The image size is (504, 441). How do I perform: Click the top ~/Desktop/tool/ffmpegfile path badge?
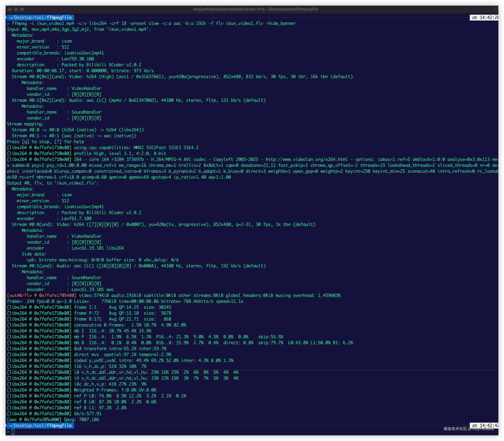pyautogui.click(x=41, y=17)
